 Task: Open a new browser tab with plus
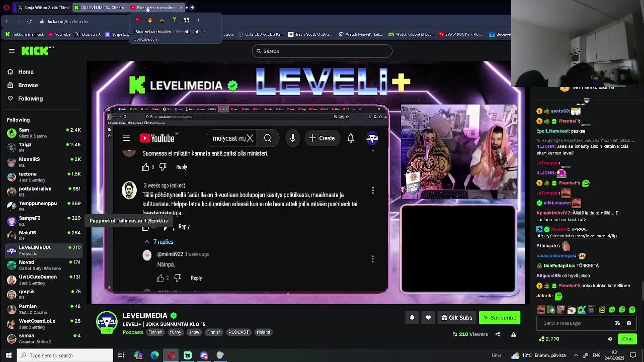tap(192, 8)
